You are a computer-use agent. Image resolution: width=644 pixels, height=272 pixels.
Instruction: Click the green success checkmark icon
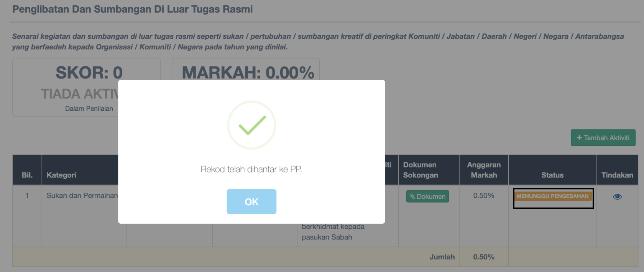pos(251,125)
